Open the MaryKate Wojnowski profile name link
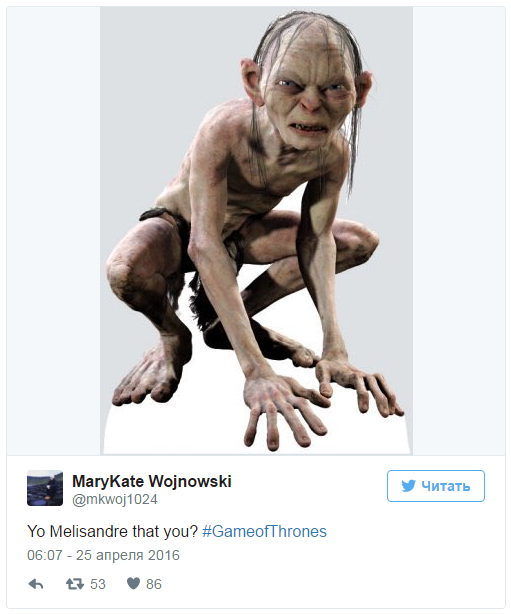The image size is (511, 614). coord(152,481)
